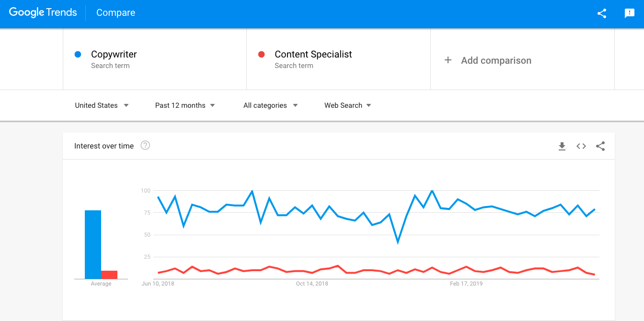Click the Add comparison button
The width and height of the screenshot is (644, 321).
(496, 60)
